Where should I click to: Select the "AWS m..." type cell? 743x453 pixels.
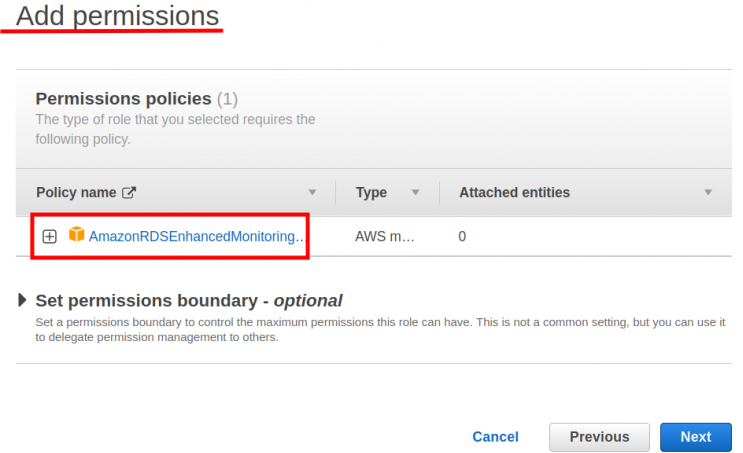(385, 237)
